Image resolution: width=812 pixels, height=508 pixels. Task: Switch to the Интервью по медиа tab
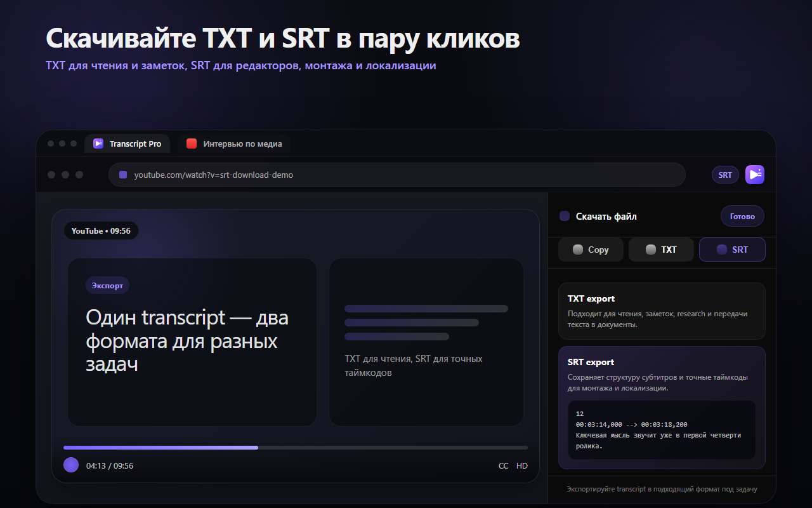coord(235,144)
